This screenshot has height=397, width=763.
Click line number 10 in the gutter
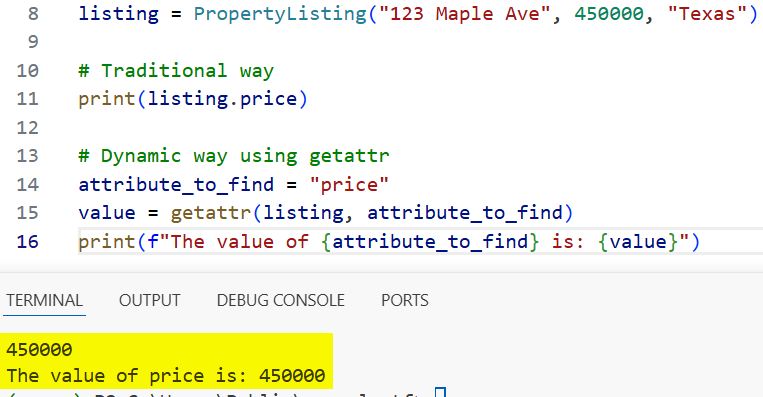[28, 71]
